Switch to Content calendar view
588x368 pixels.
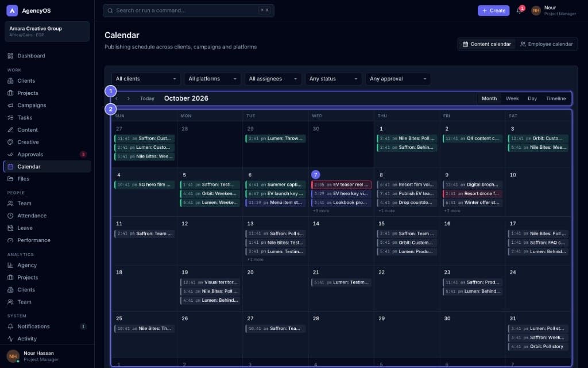[x=486, y=44]
